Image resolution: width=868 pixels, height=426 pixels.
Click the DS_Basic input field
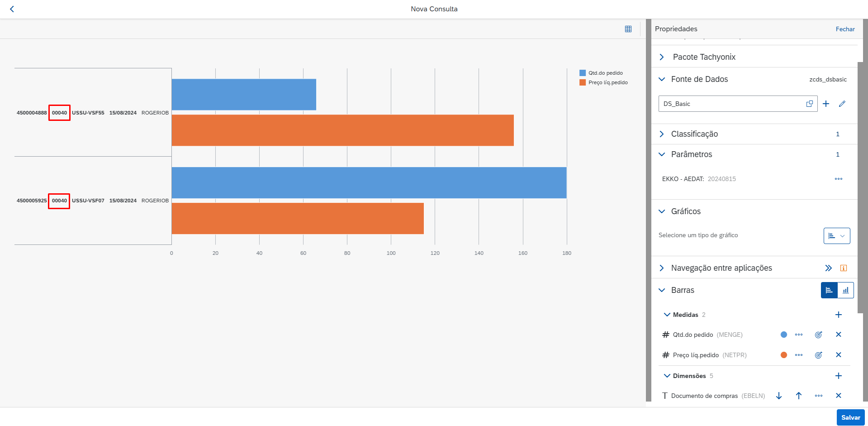coord(730,104)
